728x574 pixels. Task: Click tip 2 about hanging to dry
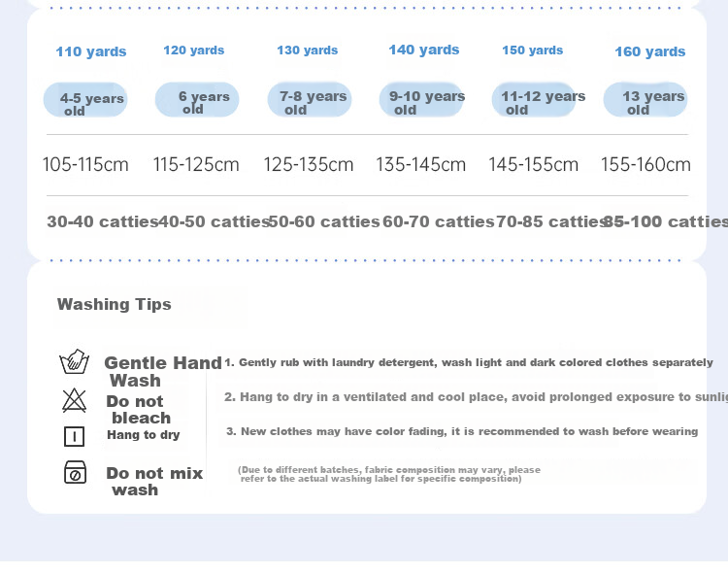click(476, 397)
